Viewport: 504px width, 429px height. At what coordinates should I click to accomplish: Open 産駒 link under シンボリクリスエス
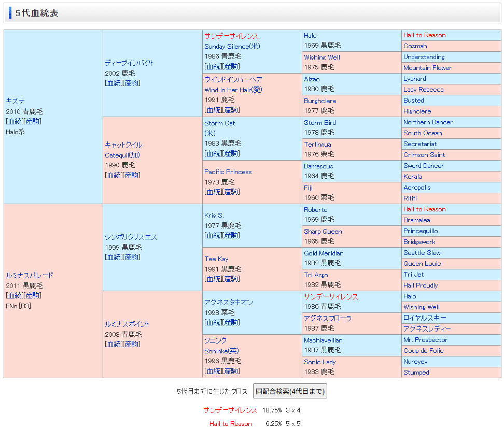tap(131, 257)
